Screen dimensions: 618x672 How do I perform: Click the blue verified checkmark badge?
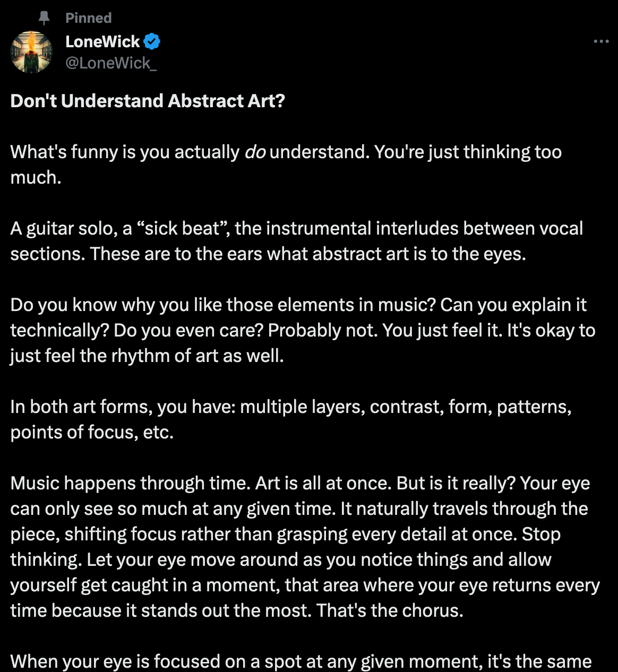click(152, 41)
